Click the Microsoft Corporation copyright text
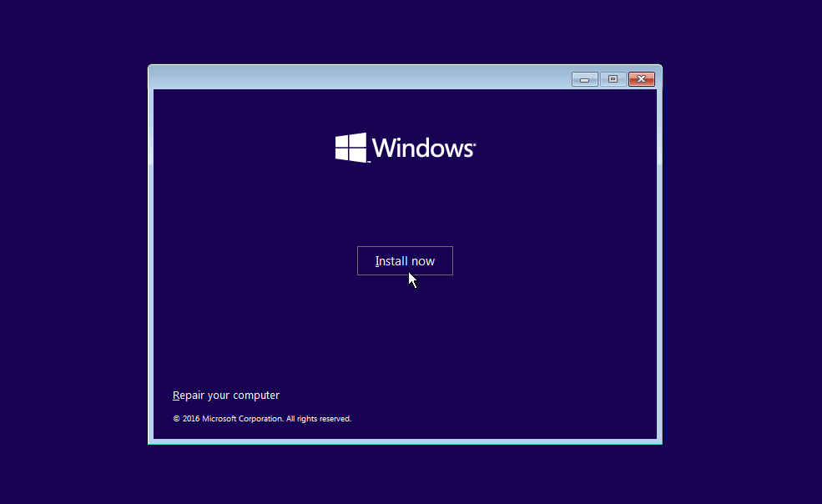Image resolution: width=822 pixels, height=504 pixels. (262, 419)
